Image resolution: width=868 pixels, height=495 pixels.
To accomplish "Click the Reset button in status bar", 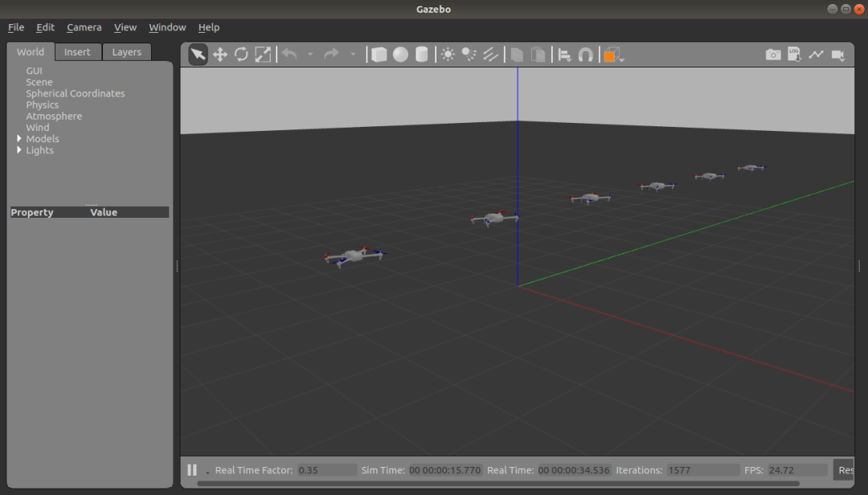I will (844, 470).
